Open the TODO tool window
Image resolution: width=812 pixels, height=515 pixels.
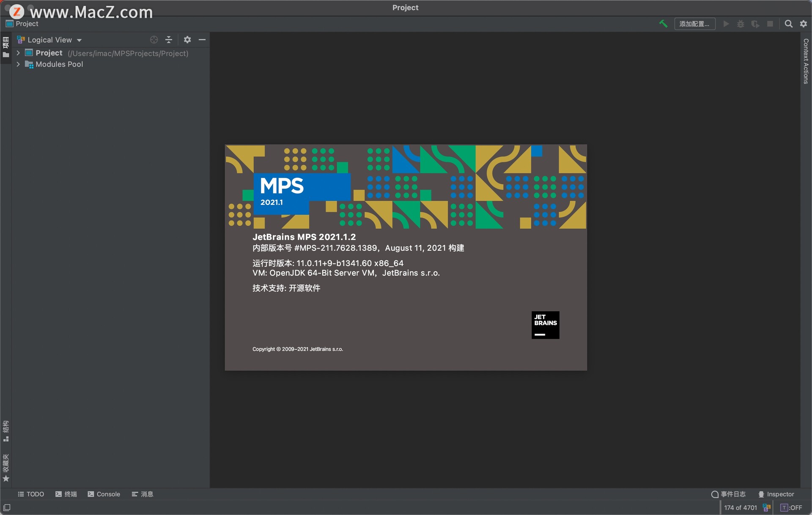click(31, 494)
